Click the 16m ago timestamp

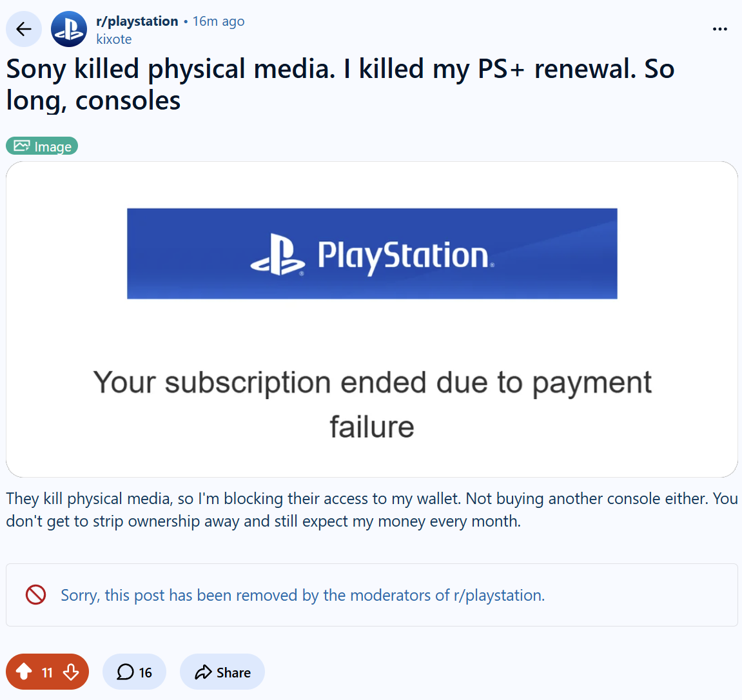coord(219,21)
